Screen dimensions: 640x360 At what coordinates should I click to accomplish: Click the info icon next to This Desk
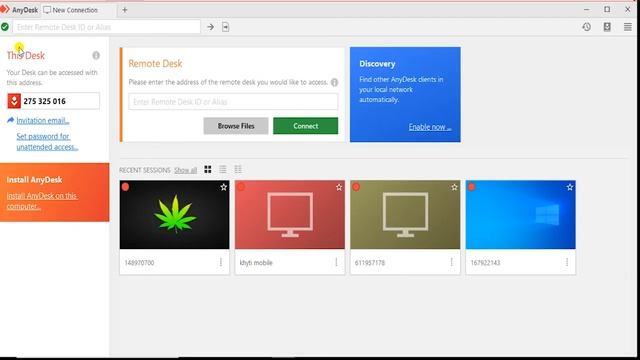pyautogui.click(x=96, y=55)
